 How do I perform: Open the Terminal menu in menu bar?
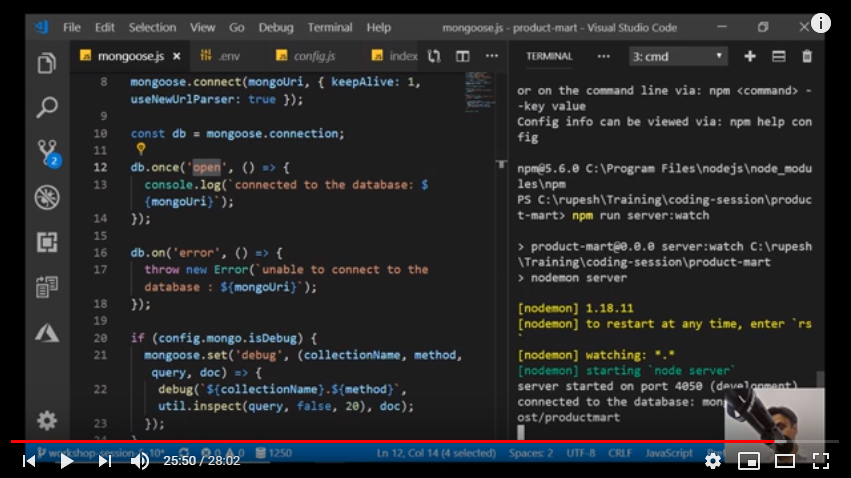pos(329,27)
